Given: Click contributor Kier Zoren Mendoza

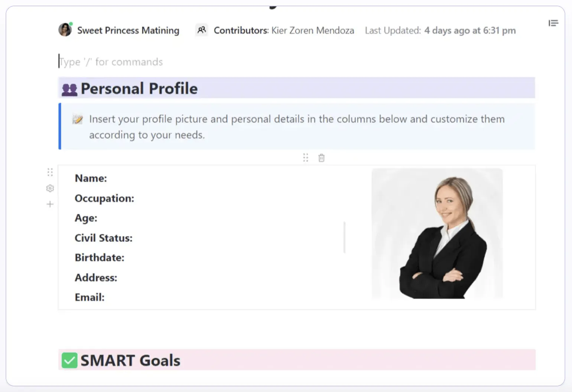Looking at the screenshot, I should [x=313, y=30].
